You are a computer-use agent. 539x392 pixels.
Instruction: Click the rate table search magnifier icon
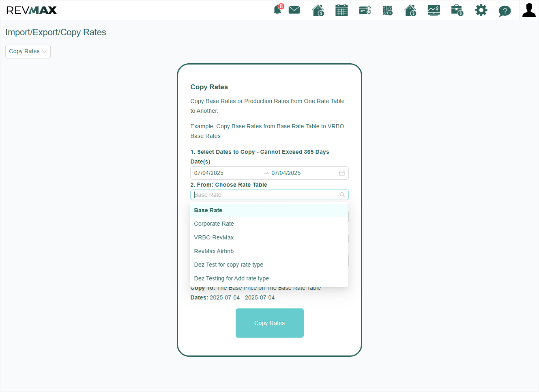click(x=342, y=195)
